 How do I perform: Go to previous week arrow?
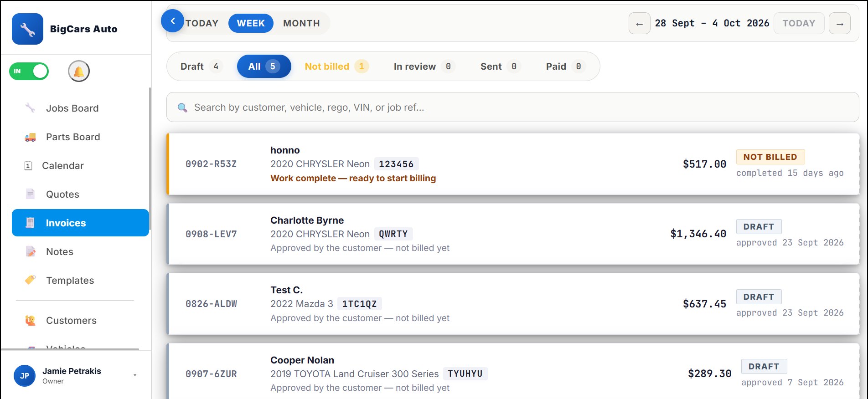coord(640,23)
